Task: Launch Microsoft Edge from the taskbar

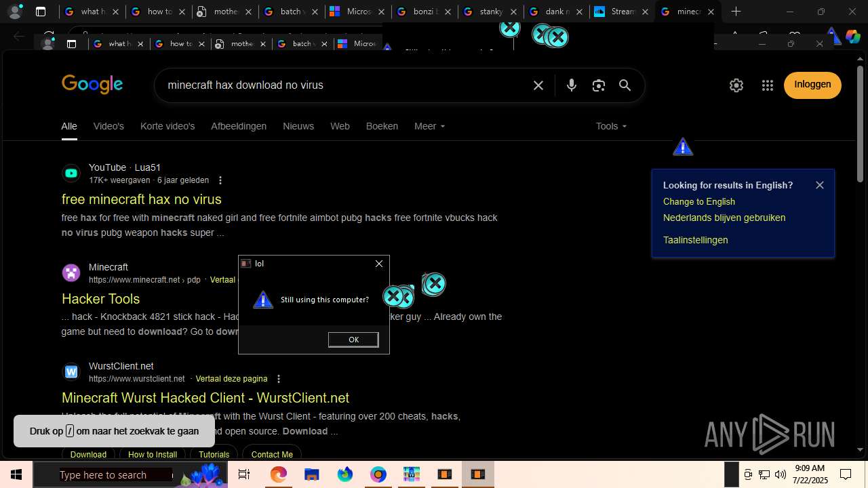Action: click(x=279, y=474)
